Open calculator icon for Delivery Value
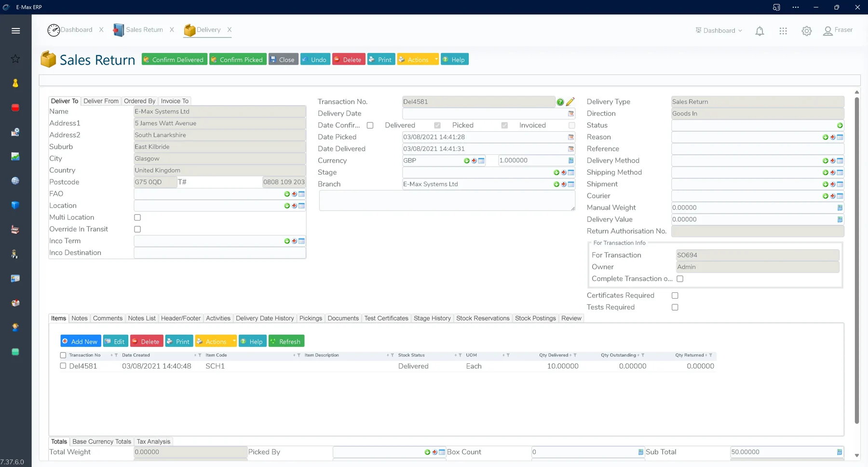 point(840,220)
